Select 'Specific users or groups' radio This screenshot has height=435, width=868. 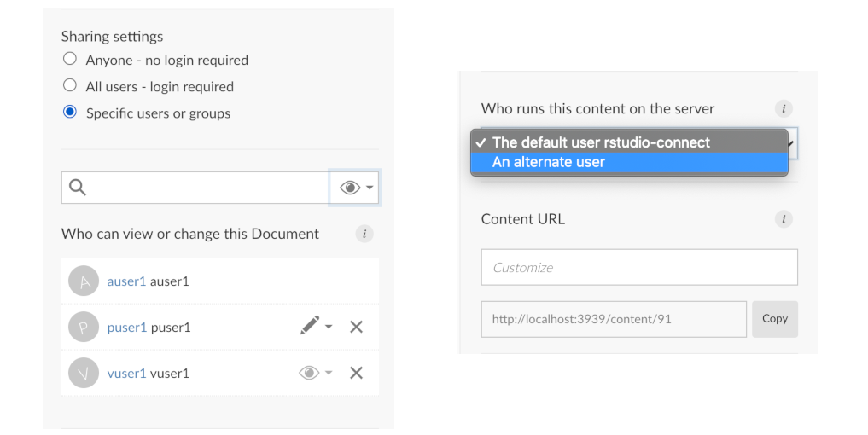[x=70, y=112]
